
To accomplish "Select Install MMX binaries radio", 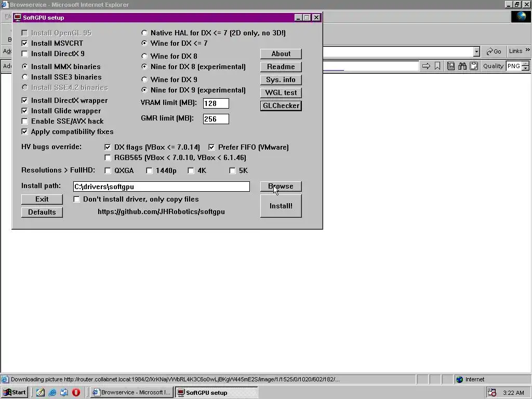I will tap(24, 66).
